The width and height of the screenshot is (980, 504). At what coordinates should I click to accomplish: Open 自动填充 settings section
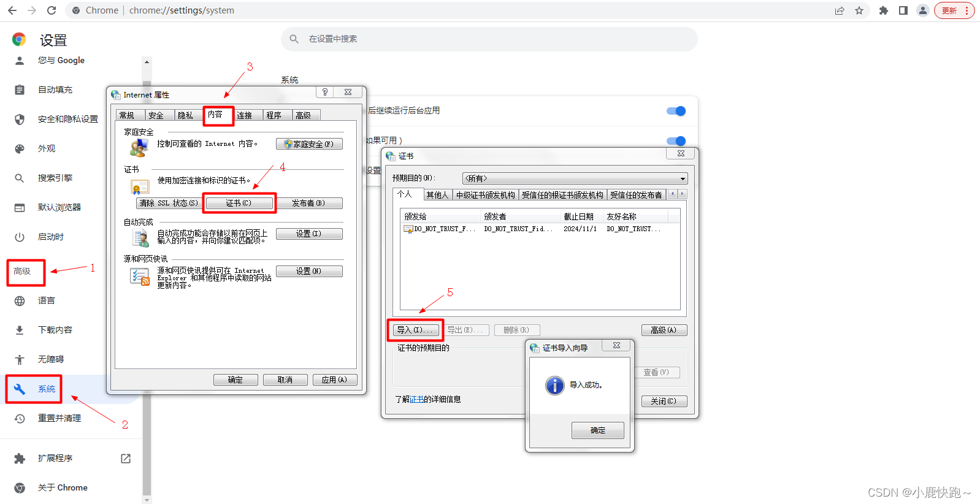click(55, 90)
